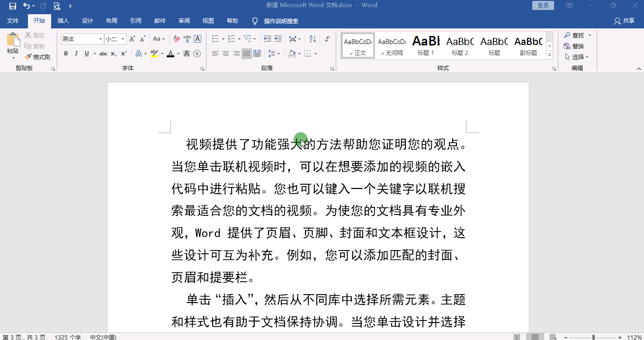644x340 pixels.
Task: Open the line spacing dropdown
Action: point(273,54)
